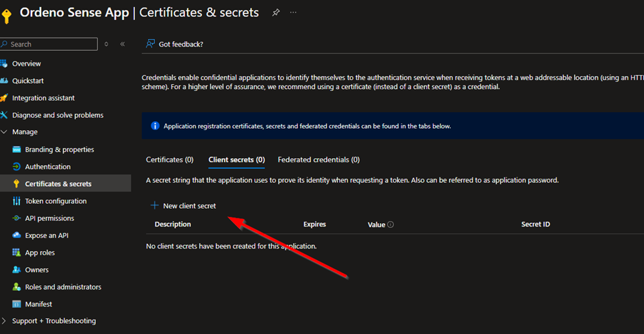Viewport: 644px width, 334px height.
Task: Collapse the Manage section chevron
Action: click(x=4, y=131)
